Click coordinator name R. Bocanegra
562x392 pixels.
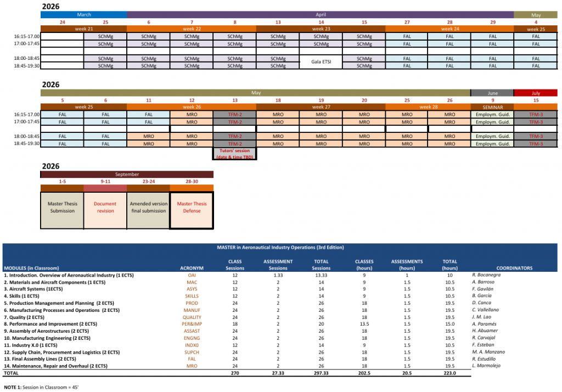click(x=487, y=275)
